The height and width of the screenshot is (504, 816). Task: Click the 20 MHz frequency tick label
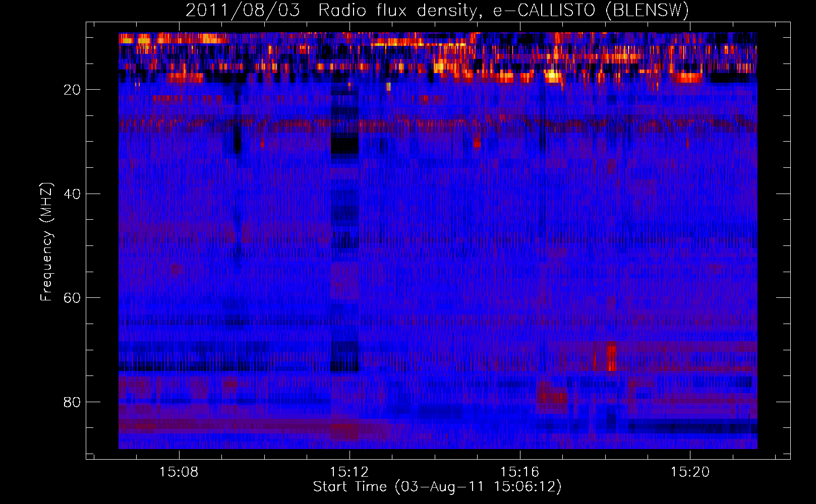point(72,90)
